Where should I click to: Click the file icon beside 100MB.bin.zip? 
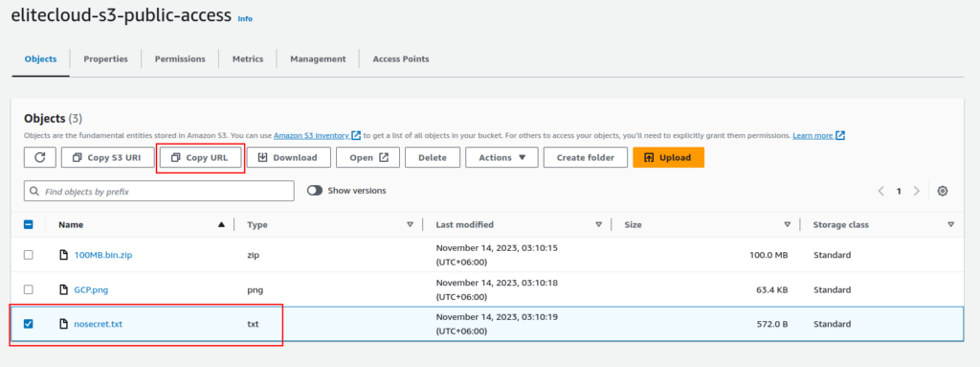[63, 255]
